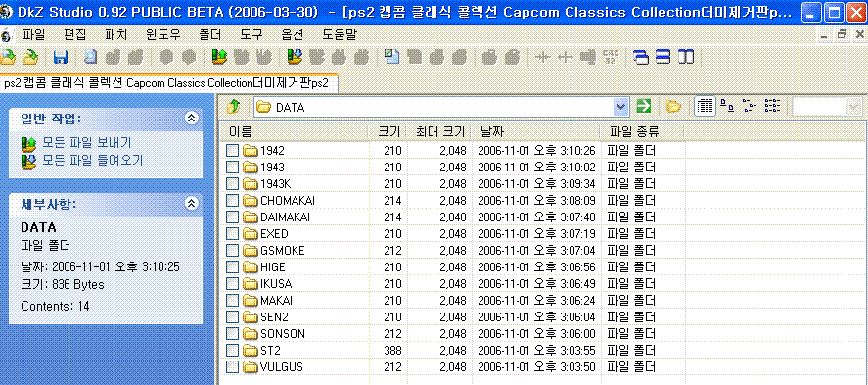Screen dimensions: 868x385
Task: Click the import file blue down-arrow icon
Action: pyautogui.click(x=295, y=57)
